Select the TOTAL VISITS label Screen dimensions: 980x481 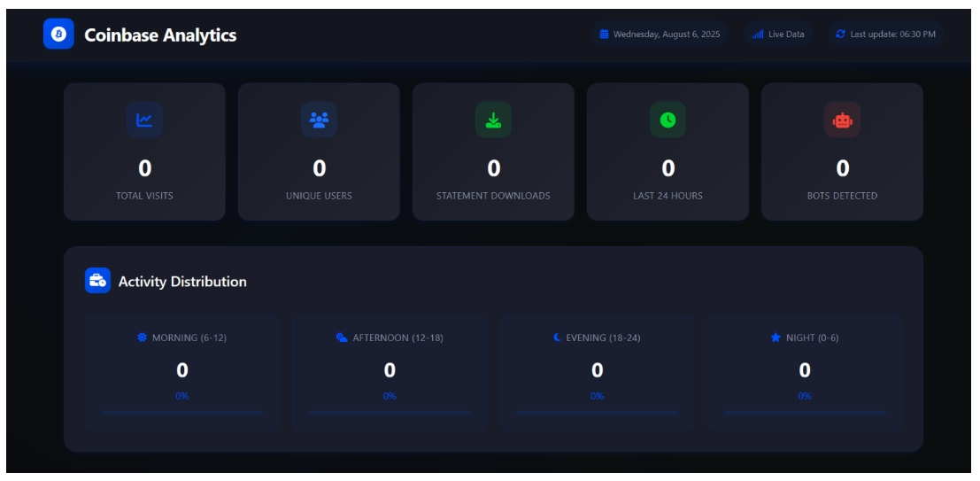click(144, 196)
